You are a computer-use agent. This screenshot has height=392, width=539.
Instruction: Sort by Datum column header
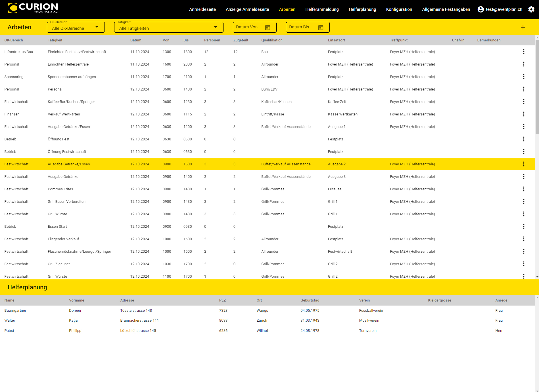pos(136,40)
